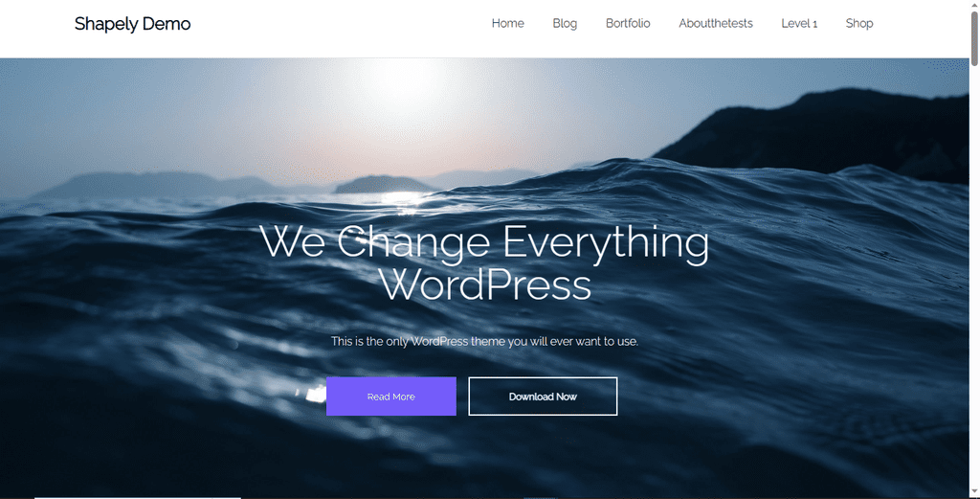Click the word WordPress in the heading
Screen dimensions: 980x499
point(484,284)
